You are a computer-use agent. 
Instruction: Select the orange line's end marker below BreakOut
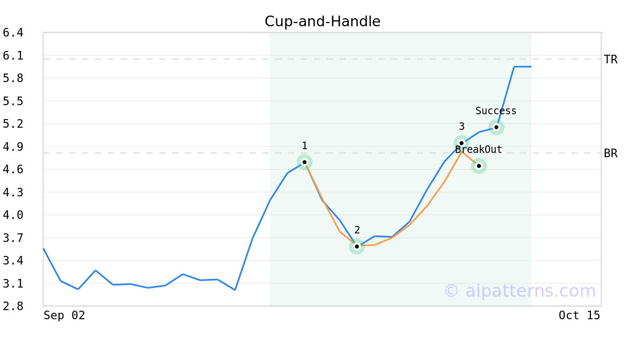click(479, 166)
